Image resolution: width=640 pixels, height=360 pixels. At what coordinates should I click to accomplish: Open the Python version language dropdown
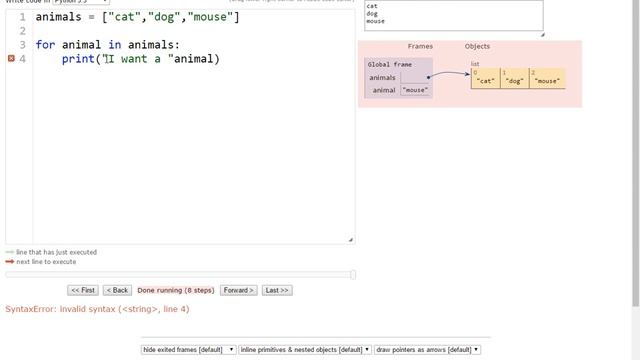81,2
